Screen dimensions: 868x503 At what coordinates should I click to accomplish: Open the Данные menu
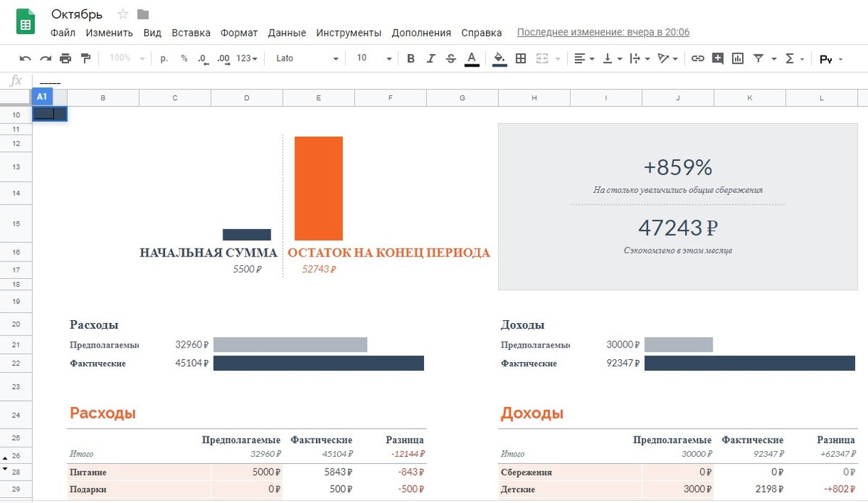pyautogui.click(x=287, y=33)
